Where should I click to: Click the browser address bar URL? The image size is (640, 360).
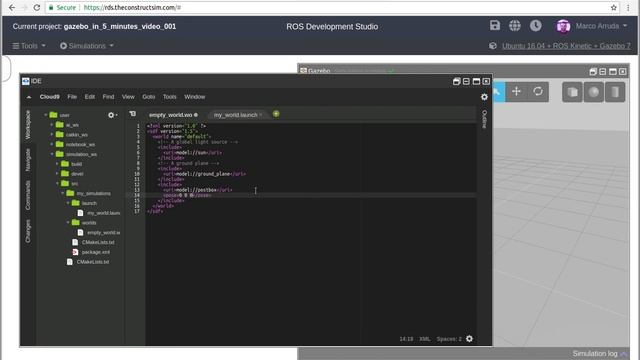coord(132,7)
